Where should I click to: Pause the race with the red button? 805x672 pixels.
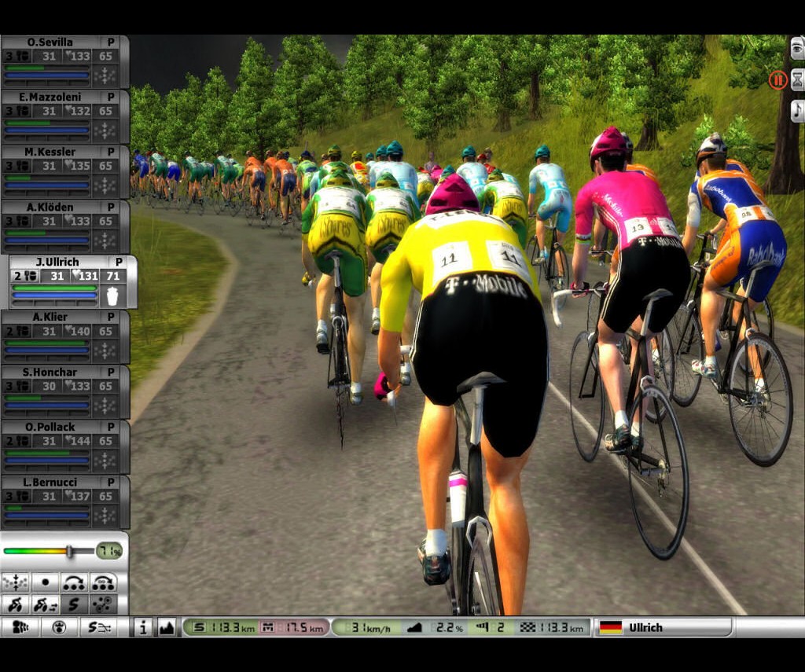[777, 79]
